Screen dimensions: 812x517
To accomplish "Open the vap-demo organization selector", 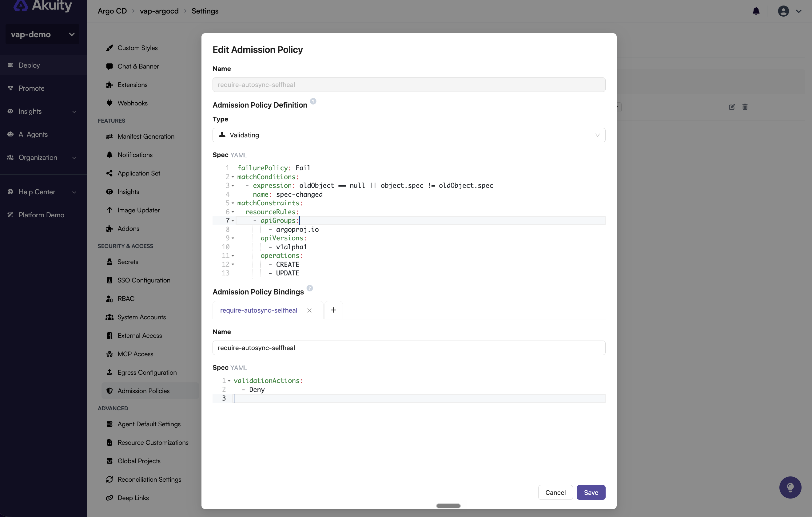I will point(42,34).
